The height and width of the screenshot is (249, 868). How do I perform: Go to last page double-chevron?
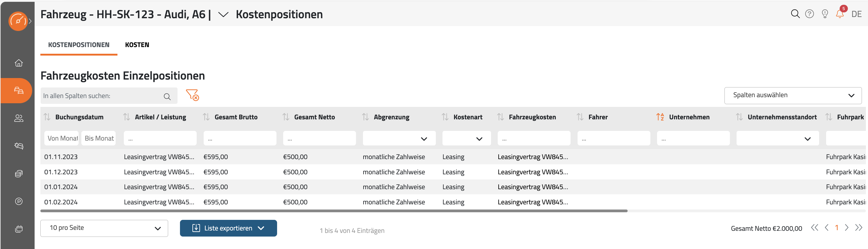(859, 228)
